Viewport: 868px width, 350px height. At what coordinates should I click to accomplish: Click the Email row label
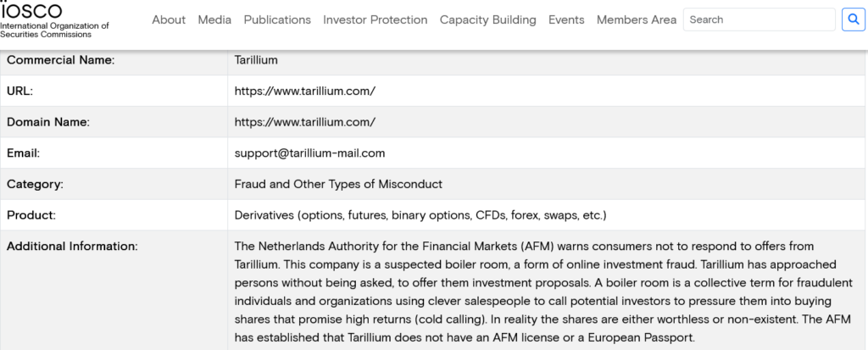[24, 153]
